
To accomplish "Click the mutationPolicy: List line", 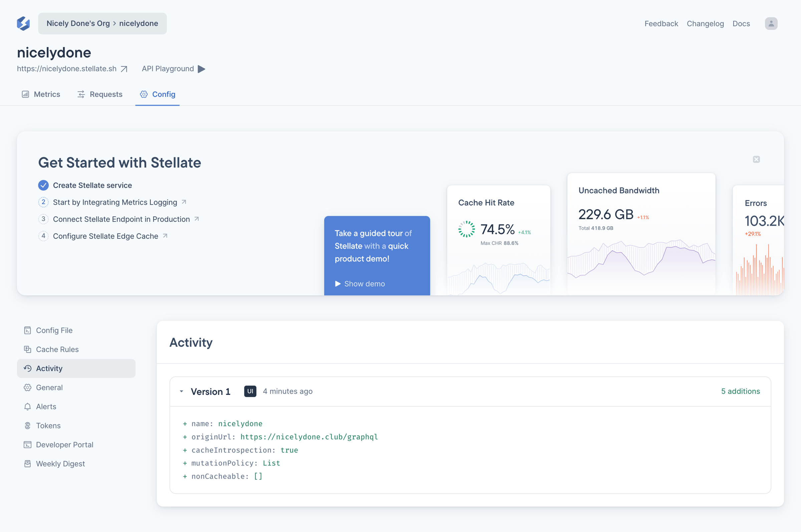I will 232,463.
